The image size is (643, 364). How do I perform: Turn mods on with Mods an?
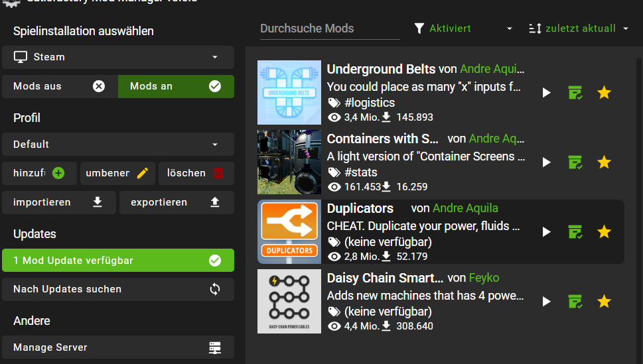click(176, 86)
